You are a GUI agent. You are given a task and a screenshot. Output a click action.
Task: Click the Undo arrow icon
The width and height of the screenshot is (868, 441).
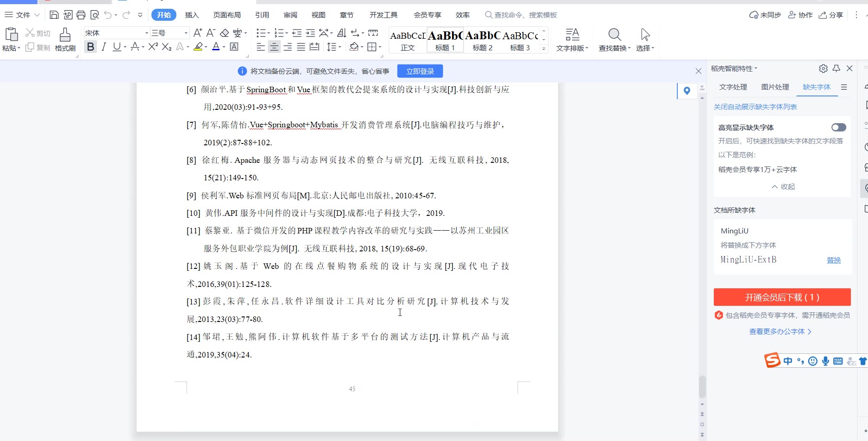point(108,15)
